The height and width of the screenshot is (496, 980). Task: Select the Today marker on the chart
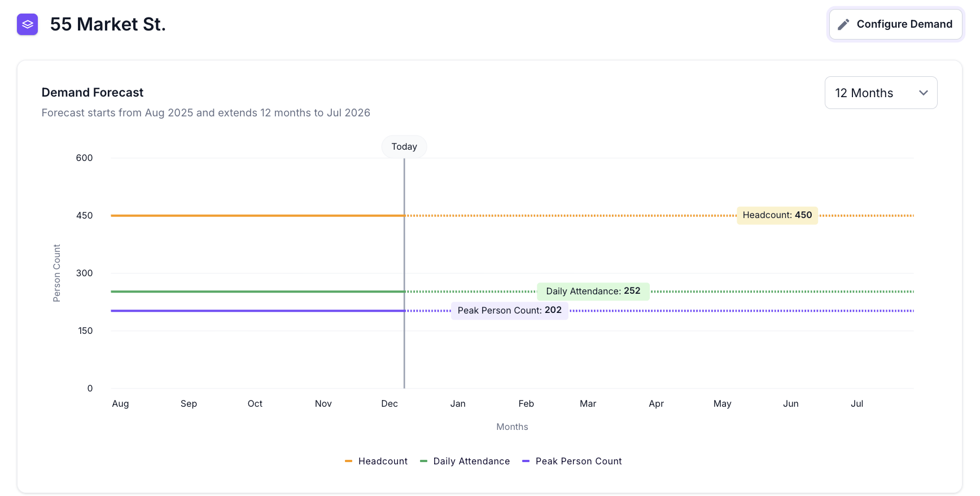point(404,147)
